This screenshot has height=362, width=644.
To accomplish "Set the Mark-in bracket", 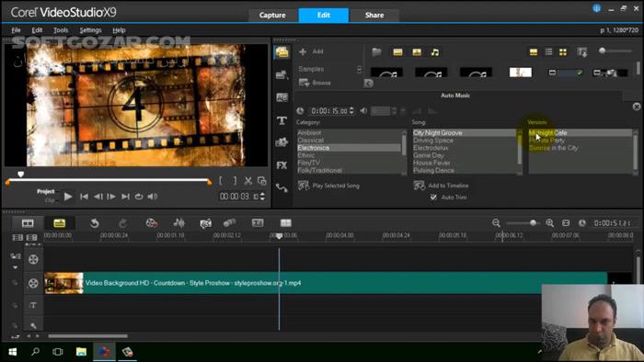I will [x=221, y=181].
